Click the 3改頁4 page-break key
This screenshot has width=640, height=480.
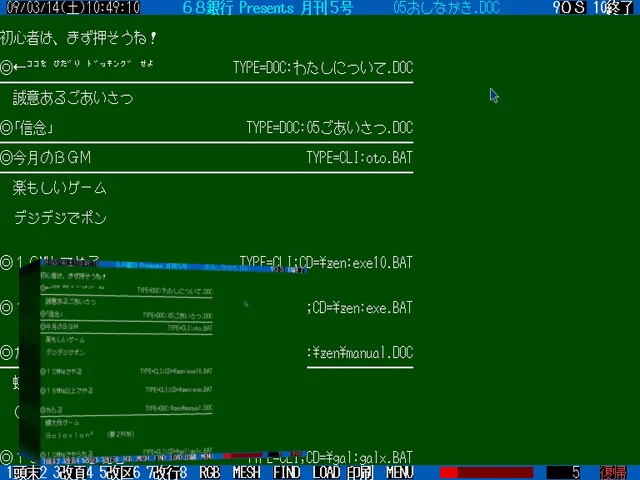tap(73, 473)
